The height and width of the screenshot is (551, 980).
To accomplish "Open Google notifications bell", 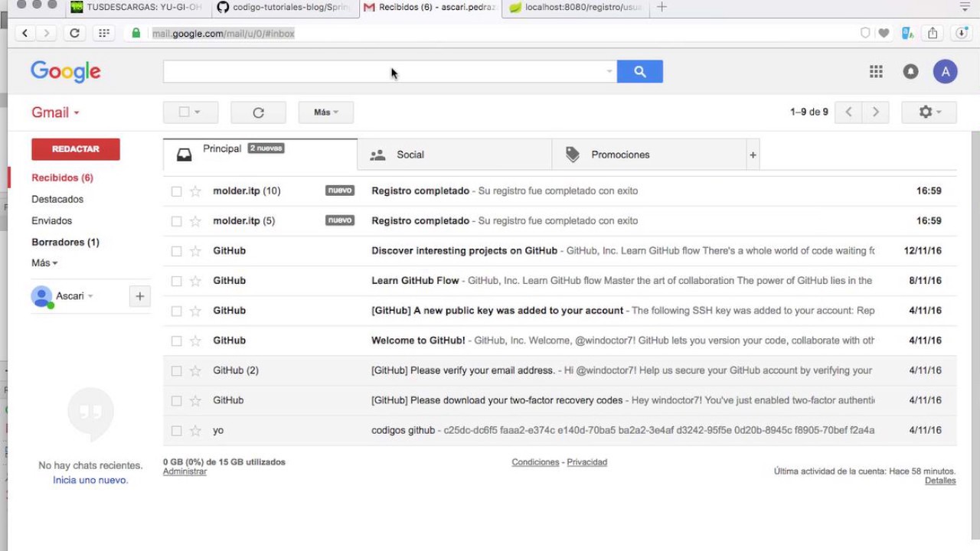I will (x=910, y=71).
